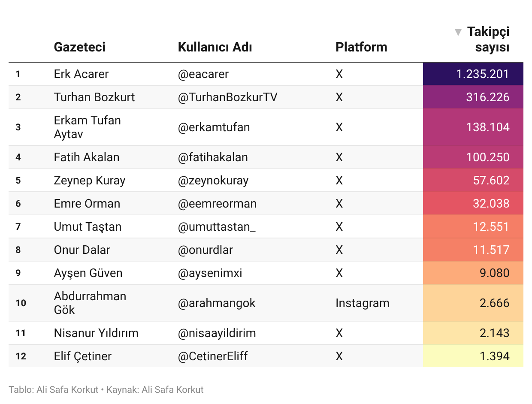The image size is (532, 404).
Task: Click the dark purple 1.235.201 cell
Action: click(x=473, y=74)
